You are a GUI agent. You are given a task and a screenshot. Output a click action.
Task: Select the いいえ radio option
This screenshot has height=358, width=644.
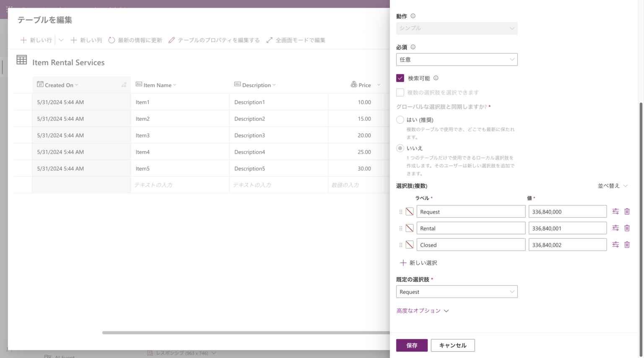click(400, 148)
